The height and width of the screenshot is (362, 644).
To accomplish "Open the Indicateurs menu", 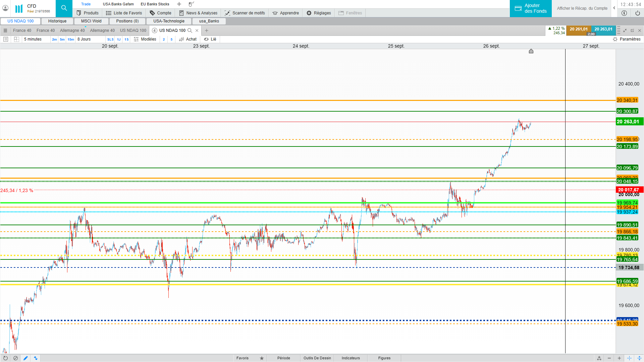I will (x=351, y=358).
